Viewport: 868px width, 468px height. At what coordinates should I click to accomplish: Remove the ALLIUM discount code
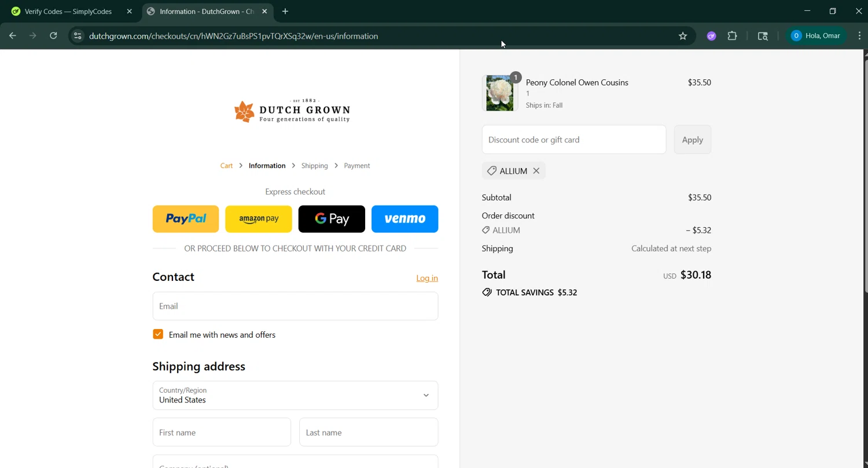point(536,171)
